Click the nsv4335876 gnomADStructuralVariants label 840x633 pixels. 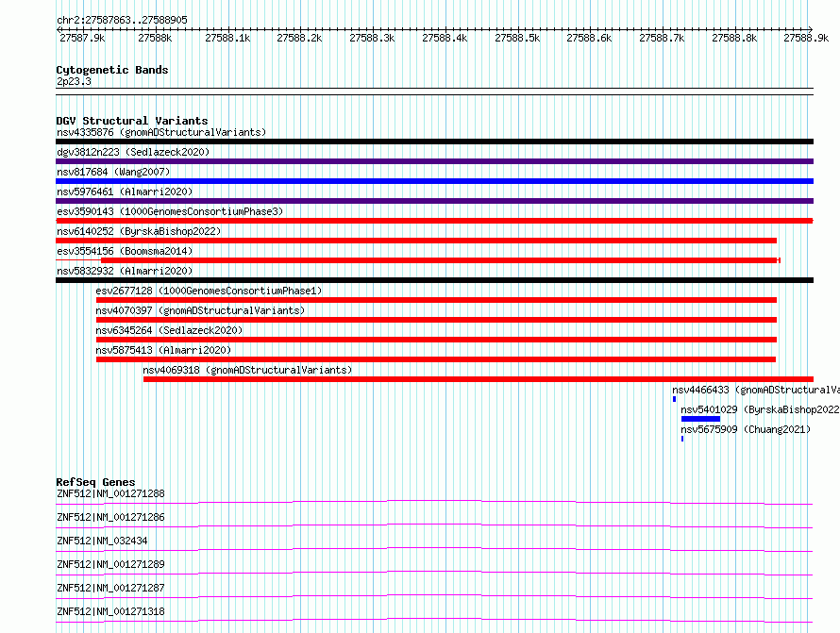(161, 132)
